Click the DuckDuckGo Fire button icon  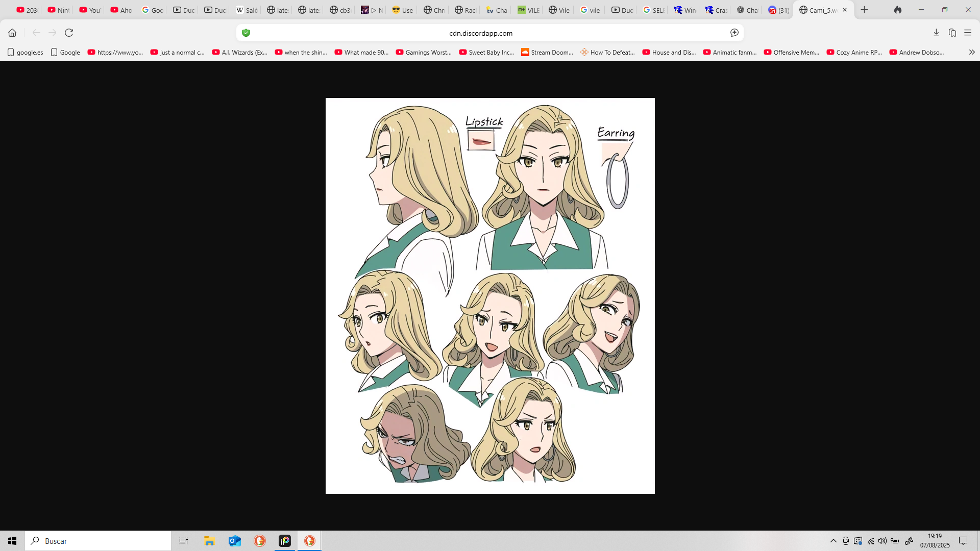click(898, 10)
